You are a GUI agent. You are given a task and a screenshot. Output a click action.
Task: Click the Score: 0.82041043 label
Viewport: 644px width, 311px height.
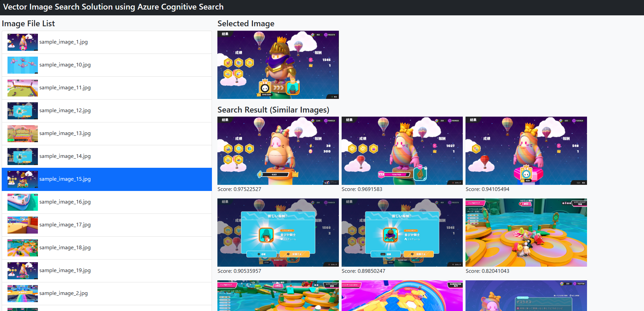[x=487, y=271]
